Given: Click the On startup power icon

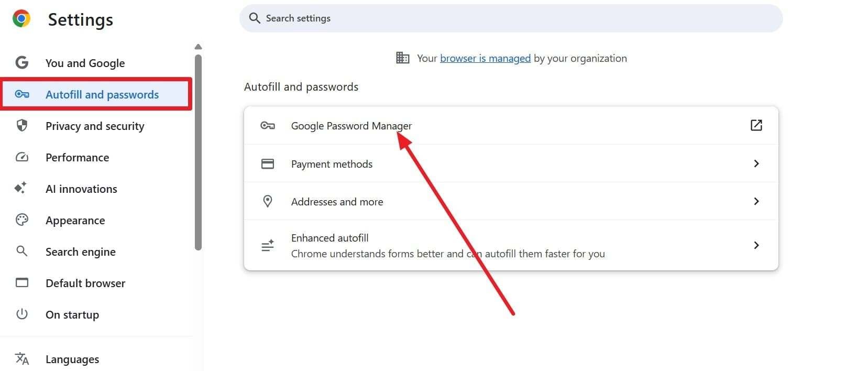Looking at the screenshot, I should point(21,314).
